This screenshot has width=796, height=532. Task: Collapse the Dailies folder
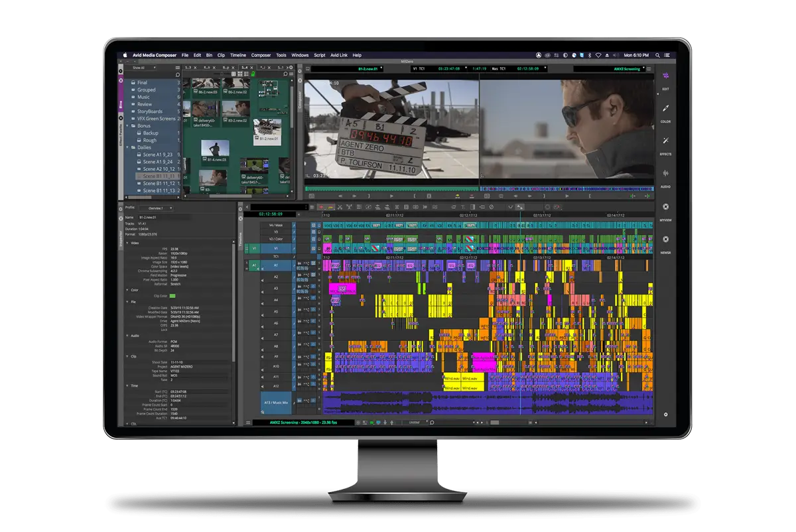127,147
